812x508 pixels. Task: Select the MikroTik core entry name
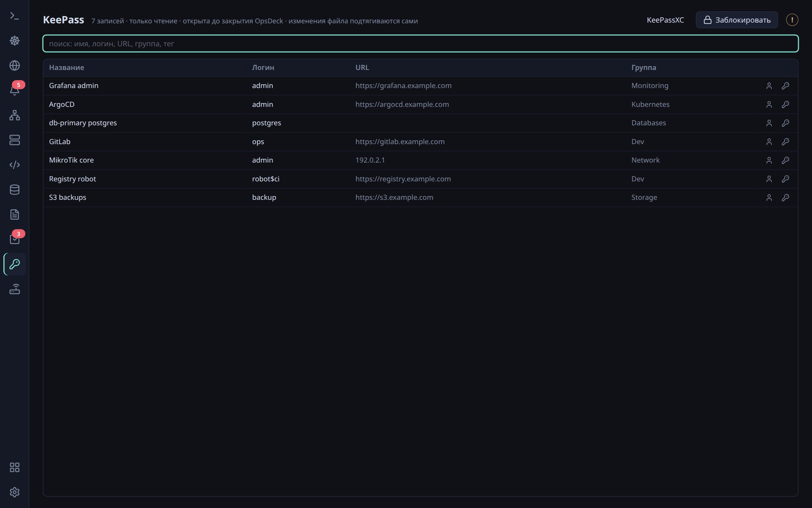[71, 160]
